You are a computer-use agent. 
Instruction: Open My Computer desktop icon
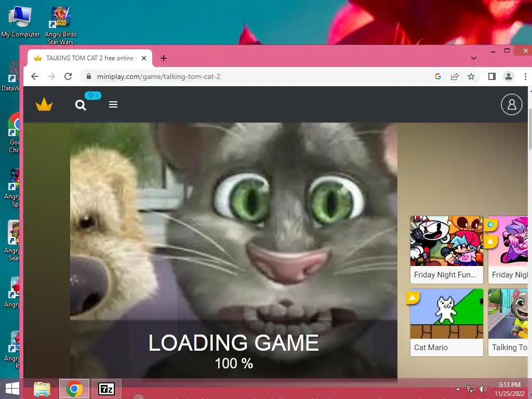tap(20, 21)
